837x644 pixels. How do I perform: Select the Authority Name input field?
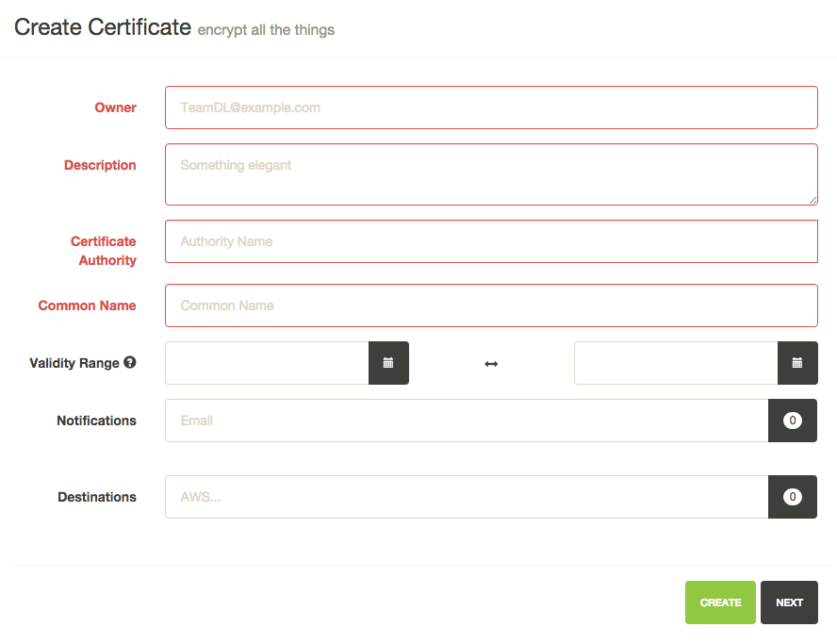491,241
